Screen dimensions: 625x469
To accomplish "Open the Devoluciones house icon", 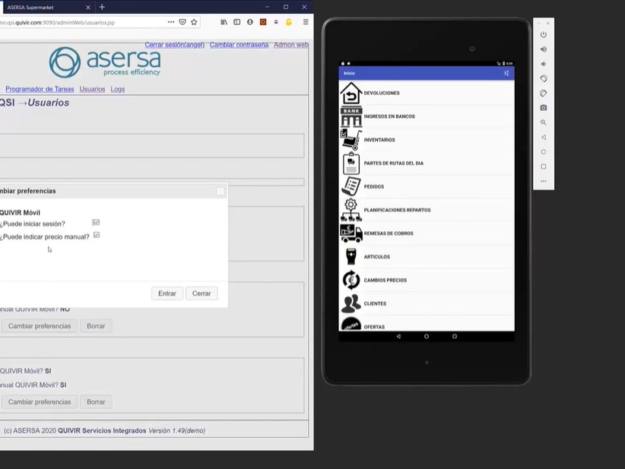I will tap(350, 93).
